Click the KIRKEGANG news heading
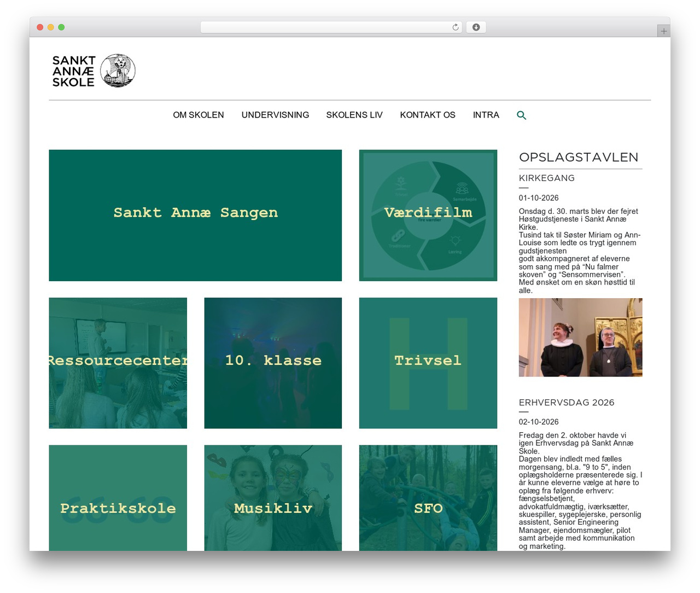The height and width of the screenshot is (593, 700). point(547,178)
